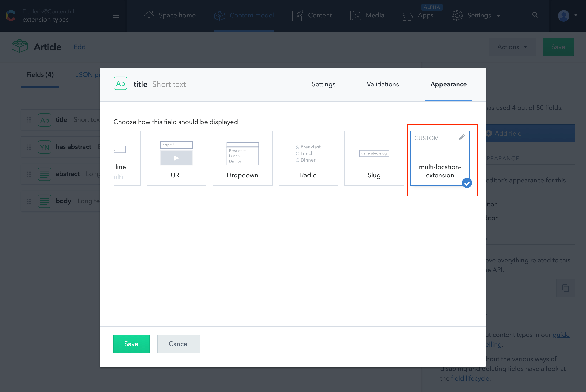Open the Actions dropdown menu
This screenshot has width=586, height=392.
[512, 47]
